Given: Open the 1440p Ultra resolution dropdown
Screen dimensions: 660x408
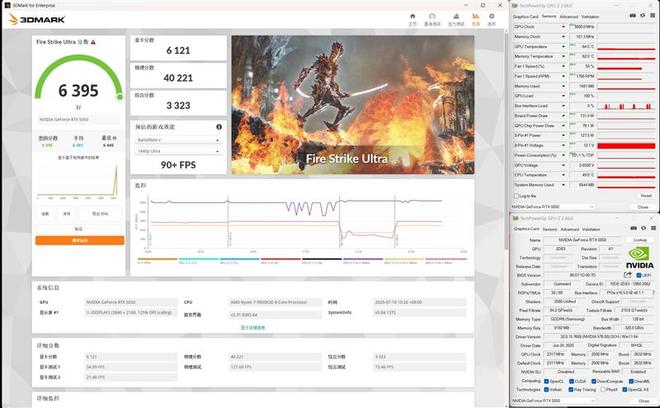Looking at the screenshot, I should (178, 151).
